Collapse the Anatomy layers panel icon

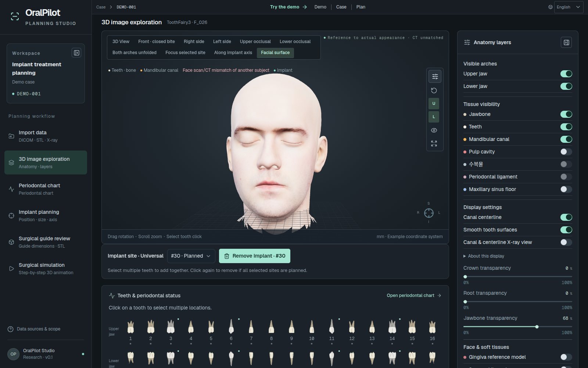pyautogui.click(x=566, y=42)
